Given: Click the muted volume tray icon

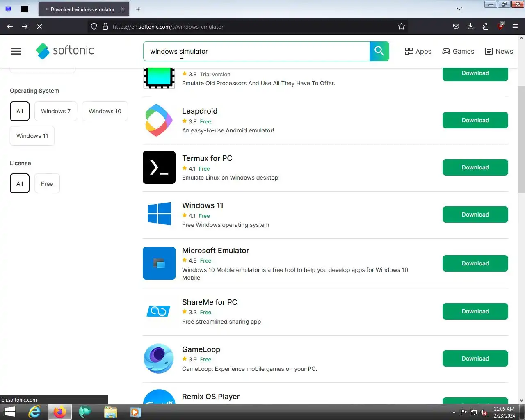Looking at the screenshot, I should [x=484, y=412].
